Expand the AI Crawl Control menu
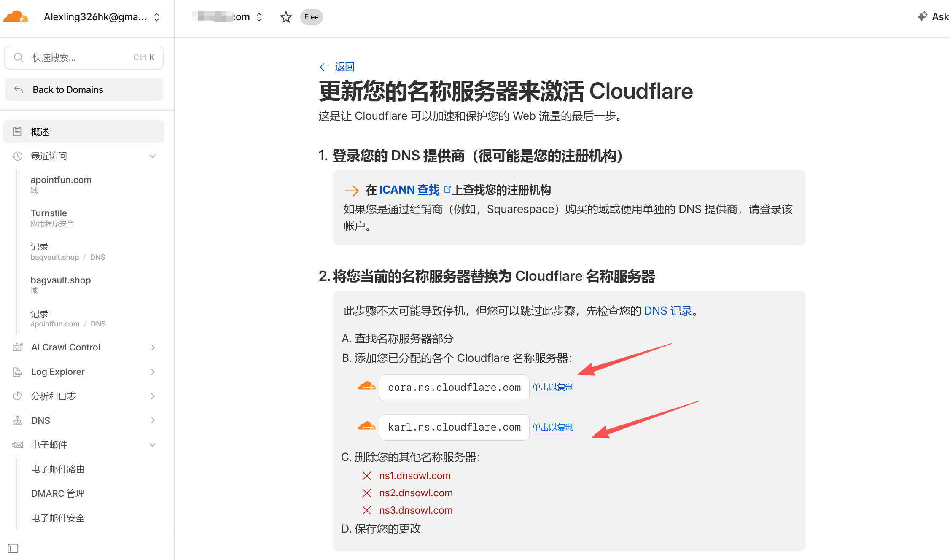 click(x=153, y=347)
